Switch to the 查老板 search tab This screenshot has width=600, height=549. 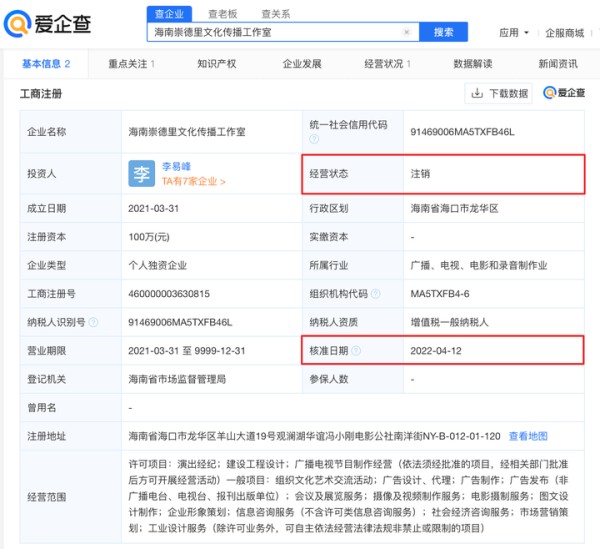[x=223, y=14]
